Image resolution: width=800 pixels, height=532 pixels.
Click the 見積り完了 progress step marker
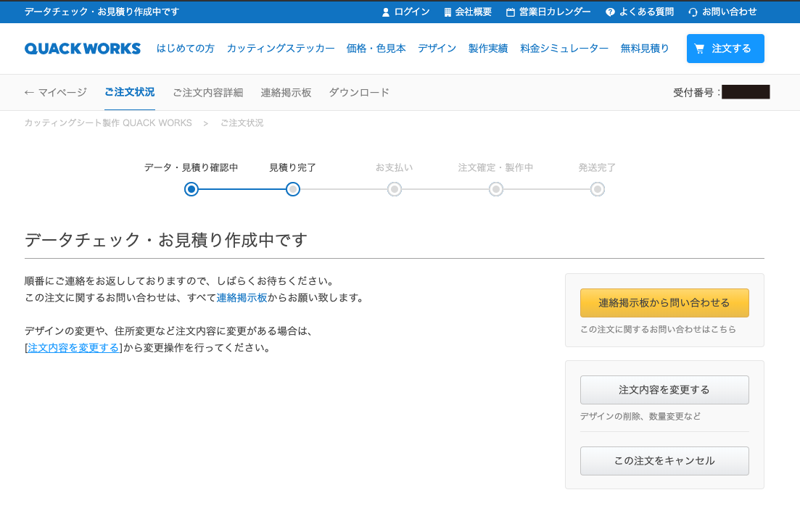tap(293, 189)
